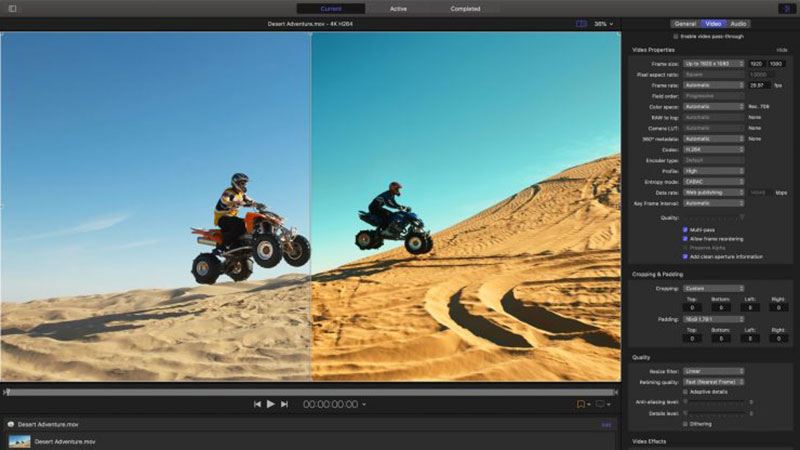Toggle the inspector pane icon at top right
This screenshot has width=800, height=450.
(x=785, y=8)
